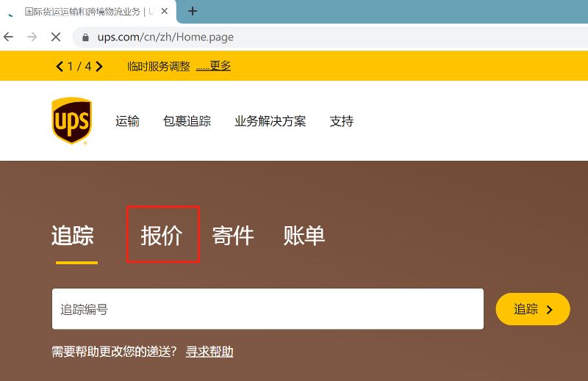The width and height of the screenshot is (588, 381).
Task: Click the padlock site info icon
Action: pyautogui.click(x=85, y=37)
